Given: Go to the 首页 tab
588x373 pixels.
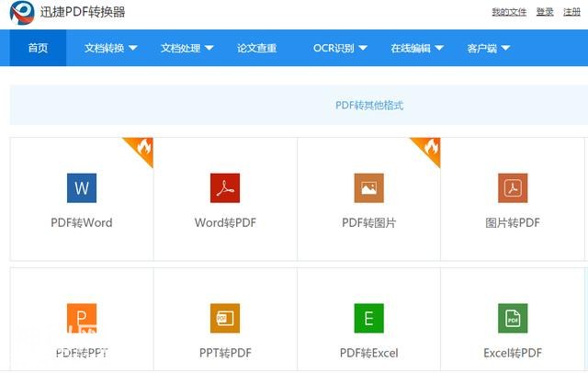Looking at the screenshot, I should pyautogui.click(x=38, y=48).
